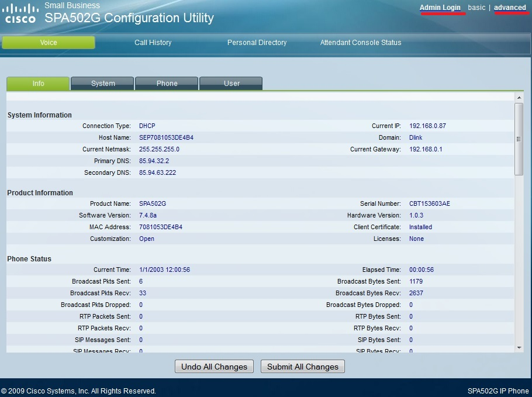Click Serial Number value CBT153603AE
Viewport: 532px width, 397px height.
pos(430,203)
